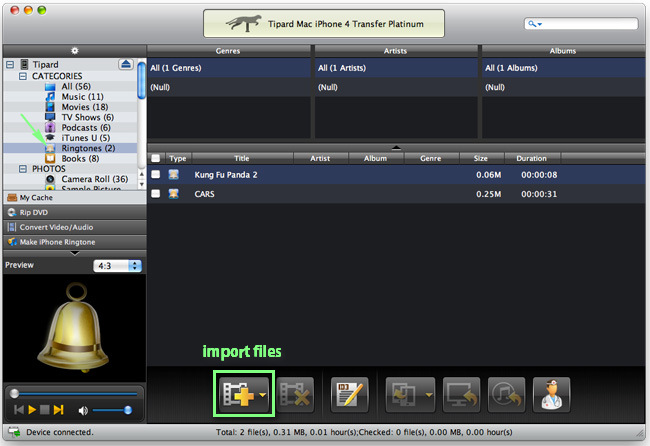Select the TV Shows (6) category
The height and width of the screenshot is (446, 650).
click(x=87, y=117)
